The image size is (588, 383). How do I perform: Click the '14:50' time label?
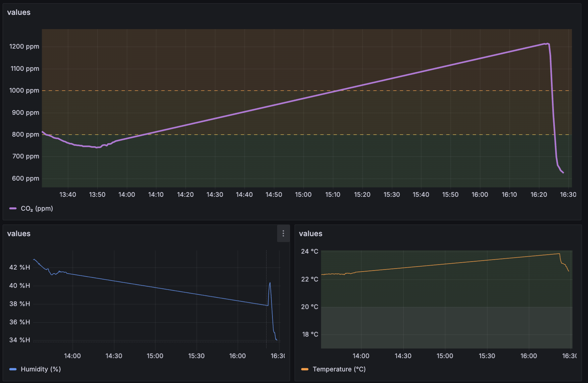(274, 194)
